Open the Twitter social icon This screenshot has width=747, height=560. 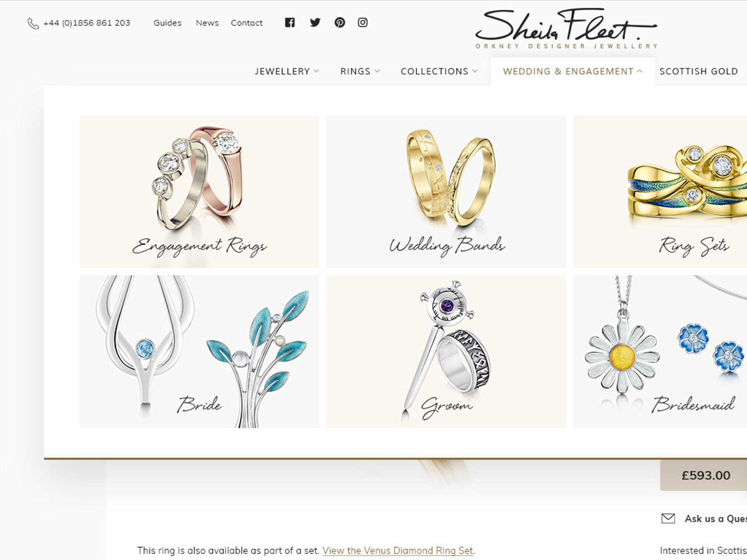[x=315, y=22]
